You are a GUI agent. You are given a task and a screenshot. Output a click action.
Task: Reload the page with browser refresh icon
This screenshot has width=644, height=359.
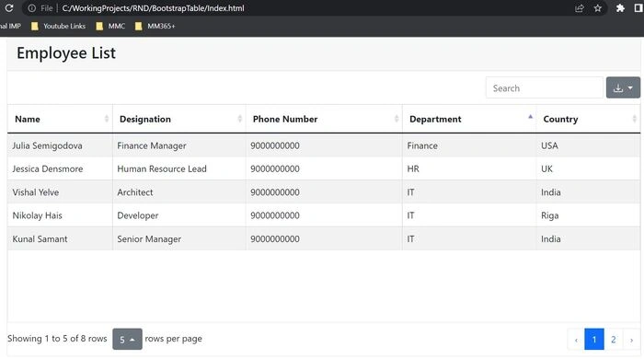pyautogui.click(x=9, y=8)
